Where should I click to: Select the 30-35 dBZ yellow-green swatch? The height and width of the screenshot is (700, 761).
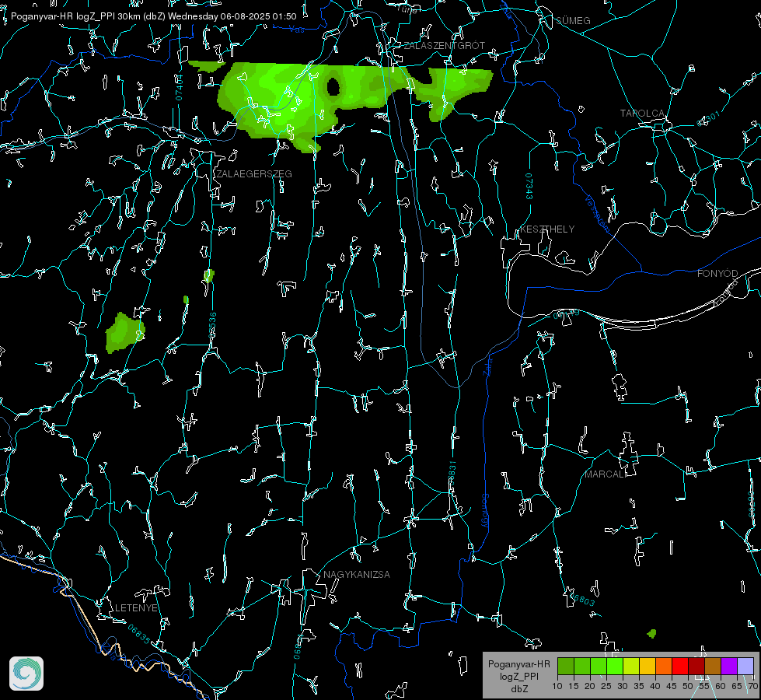pyautogui.click(x=631, y=666)
